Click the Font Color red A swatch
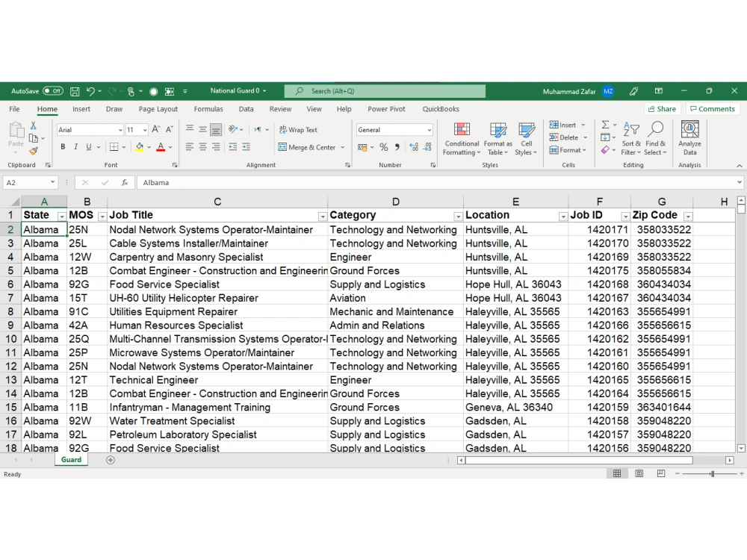Screen dimensions: 747x560 pos(161,147)
